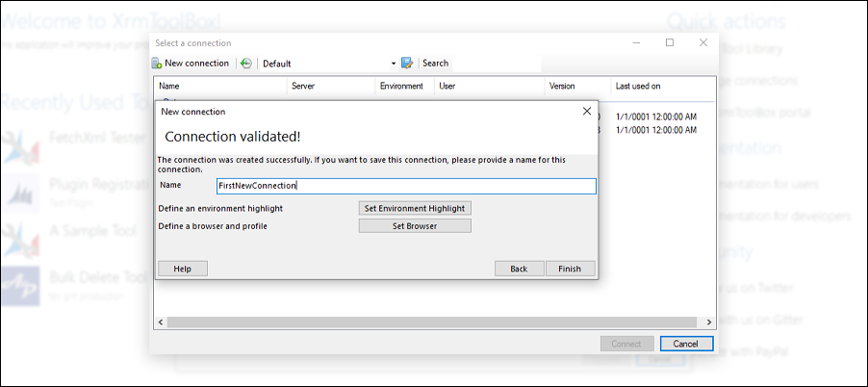Click "Define an environment highlight" label

(x=220, y=209)
